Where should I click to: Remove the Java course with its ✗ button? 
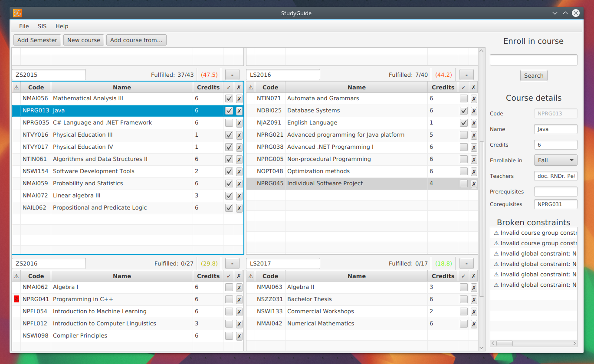pyautogui.click(x=239, y=111)
